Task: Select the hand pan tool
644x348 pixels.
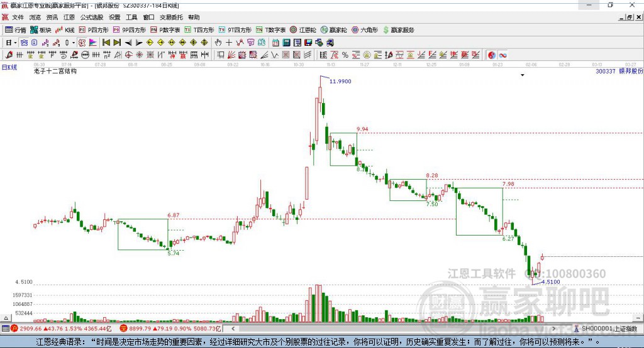Action: [218, 42]
